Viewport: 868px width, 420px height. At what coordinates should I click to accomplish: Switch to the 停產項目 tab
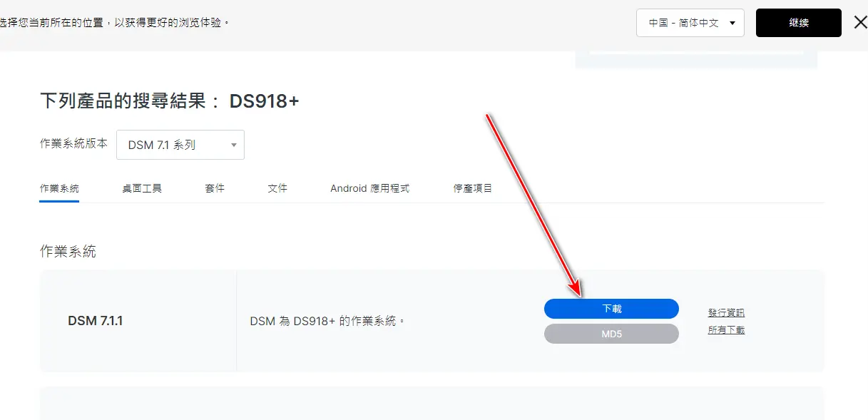click(x=473, y=188)
